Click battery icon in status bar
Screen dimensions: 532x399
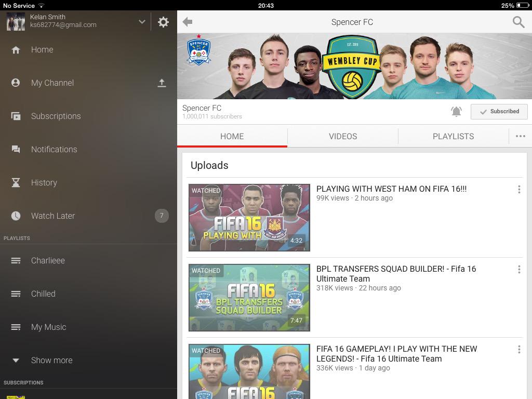coord(523,5)
